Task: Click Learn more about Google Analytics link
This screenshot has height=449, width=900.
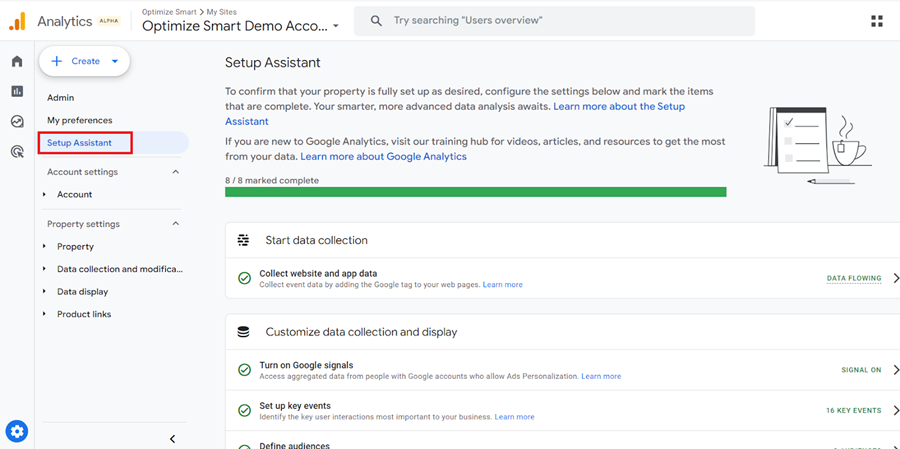Action: point(383,156)
